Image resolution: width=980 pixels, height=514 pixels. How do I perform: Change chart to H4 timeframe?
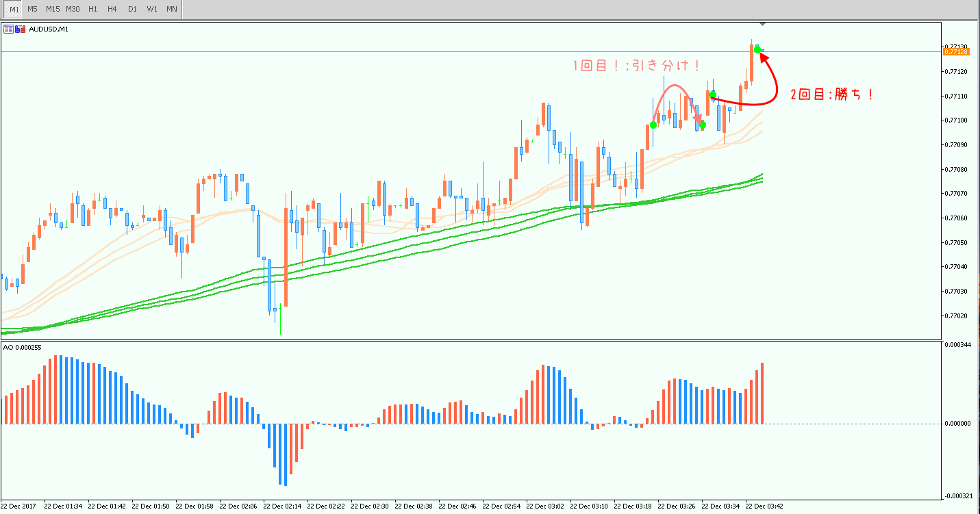pyautogui.click(x=112, y=9)
